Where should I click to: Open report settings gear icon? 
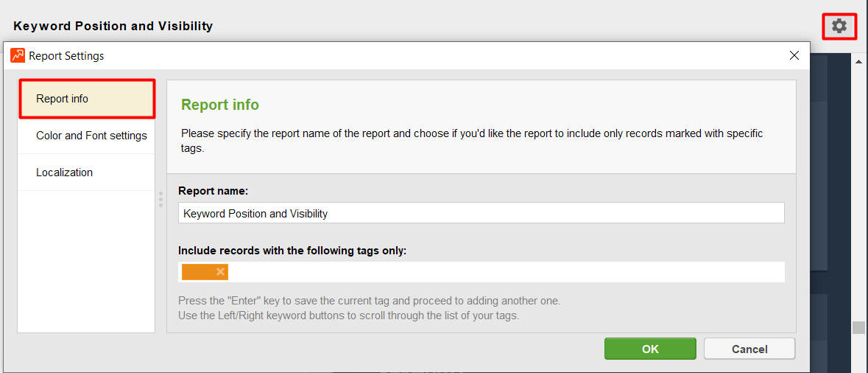[x=839, y=26]
